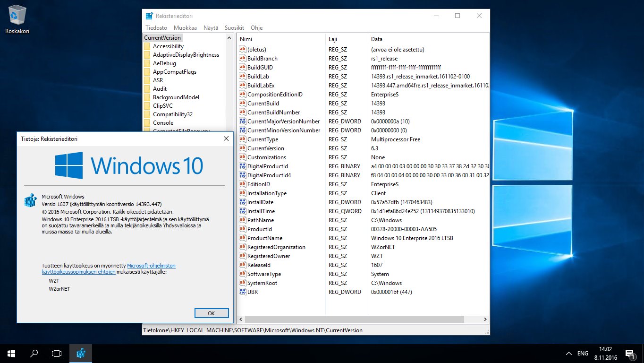
Task: Open the taskbar clock and date
Action: click(605, 354)
